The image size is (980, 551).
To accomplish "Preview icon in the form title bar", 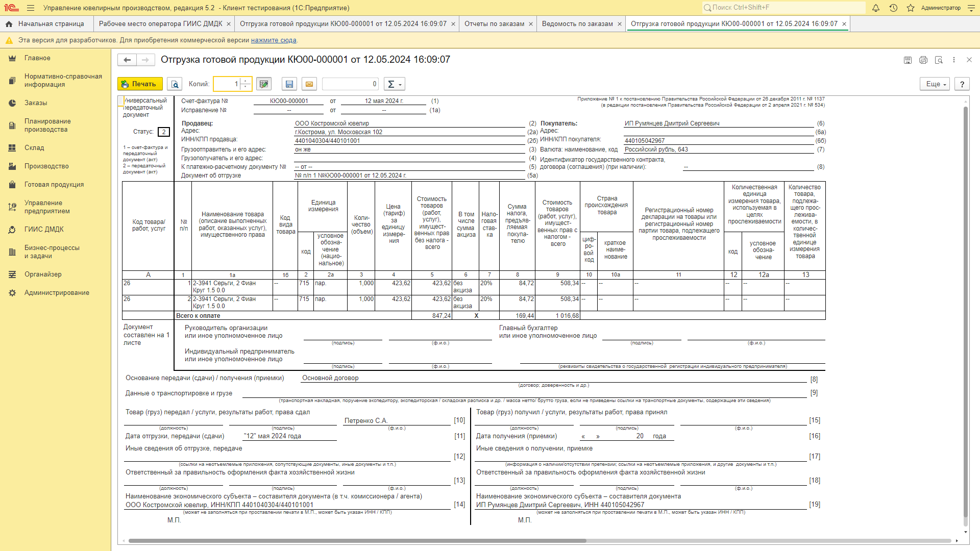I will [939, 60].
